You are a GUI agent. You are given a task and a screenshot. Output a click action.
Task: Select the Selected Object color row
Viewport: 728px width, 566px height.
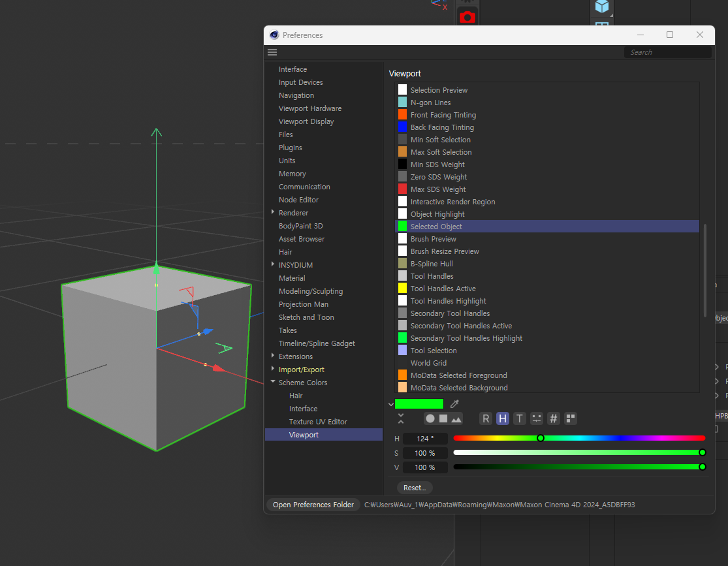(x=547, y=226)
